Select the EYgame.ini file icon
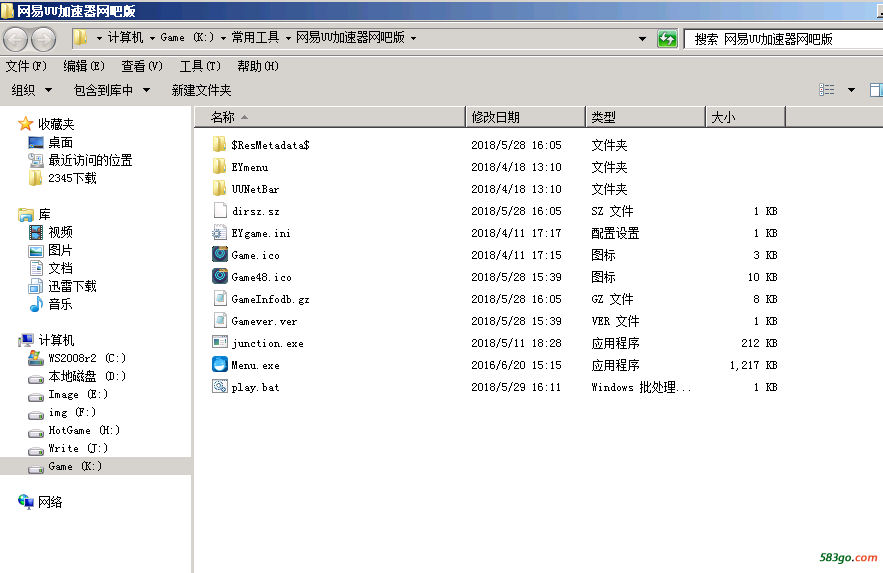The height and width of the screenshot is (573, 883). [x=220, y=232]
